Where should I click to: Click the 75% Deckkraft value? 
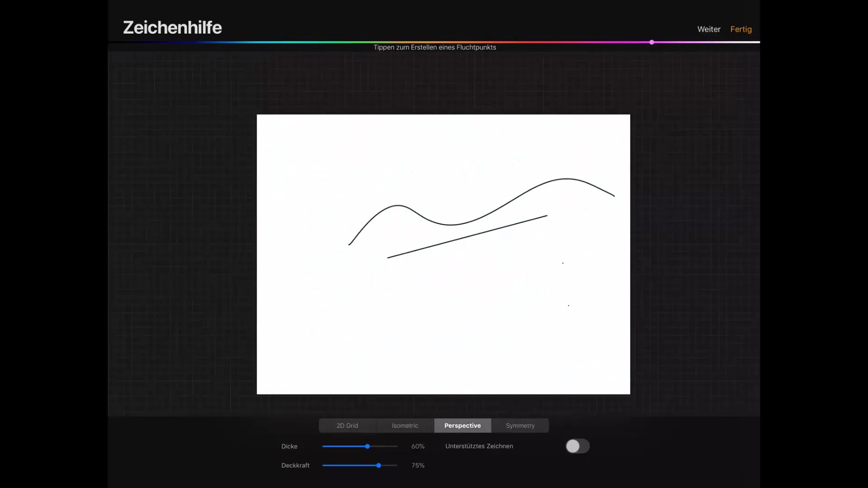coord(418,465)
